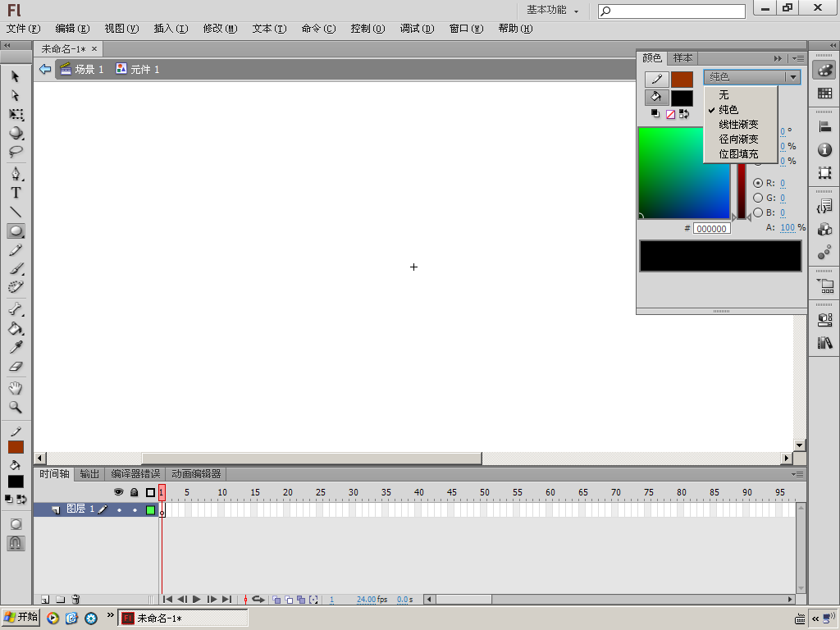Select the Free Transform tool
This screenshot has width=840, height=630.
(x=16, y=114)
